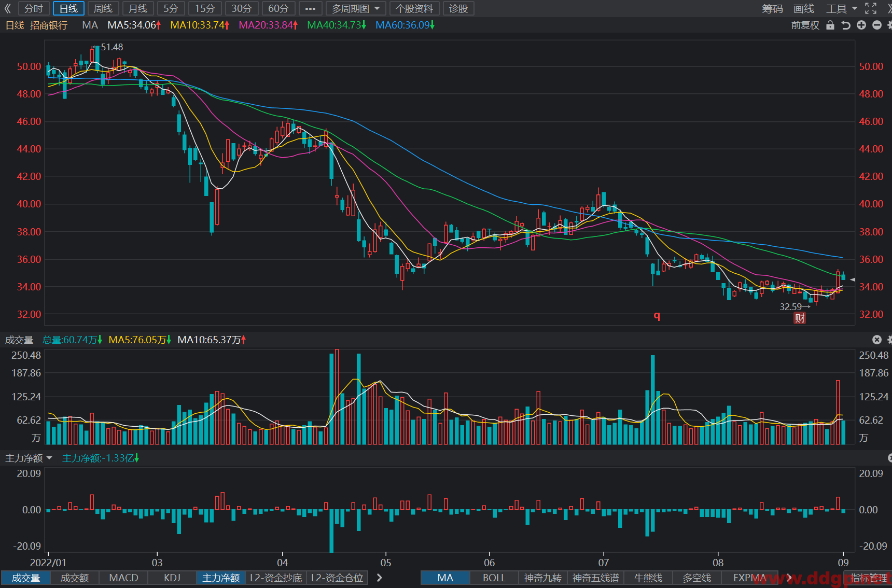
Task: Click the MA indicator name in header
Action: coord(90,25)
